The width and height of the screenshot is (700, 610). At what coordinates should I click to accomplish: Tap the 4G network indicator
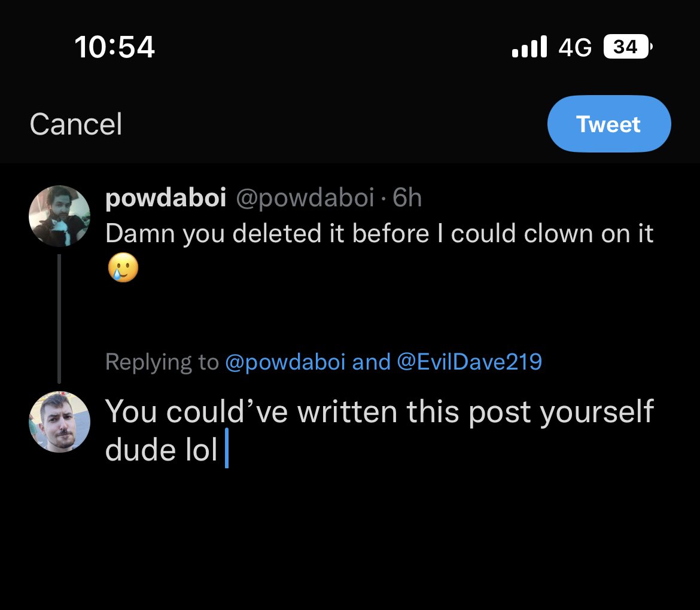click(574, 47)
